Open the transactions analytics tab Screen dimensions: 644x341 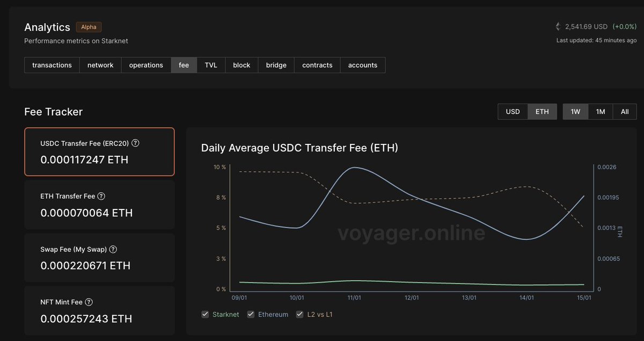click(x=52, y=65)
